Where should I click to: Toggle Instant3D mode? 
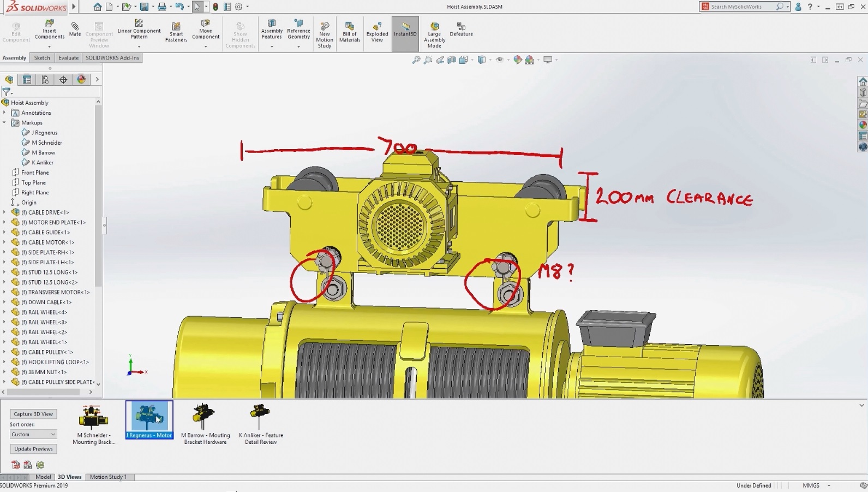click(x=405, y=34)
